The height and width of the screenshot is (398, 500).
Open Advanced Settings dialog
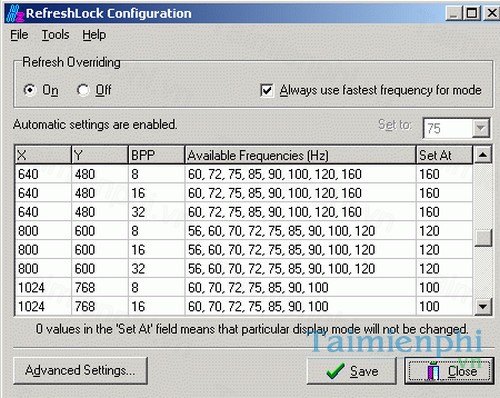[x=80, y=371]
